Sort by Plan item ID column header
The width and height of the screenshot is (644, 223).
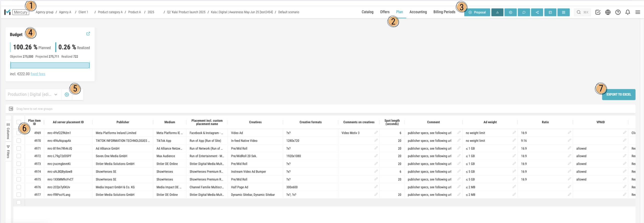[x=34, y=122]
